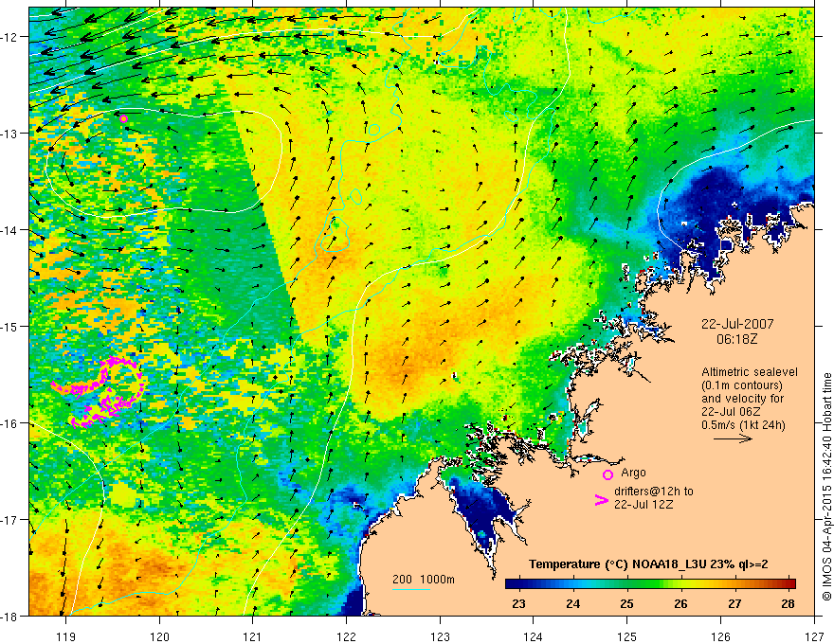Image resolution: width=834 pixels, height=644 pixels.
Task: Click the colorbar tick label 27
Action: (734, 603)
